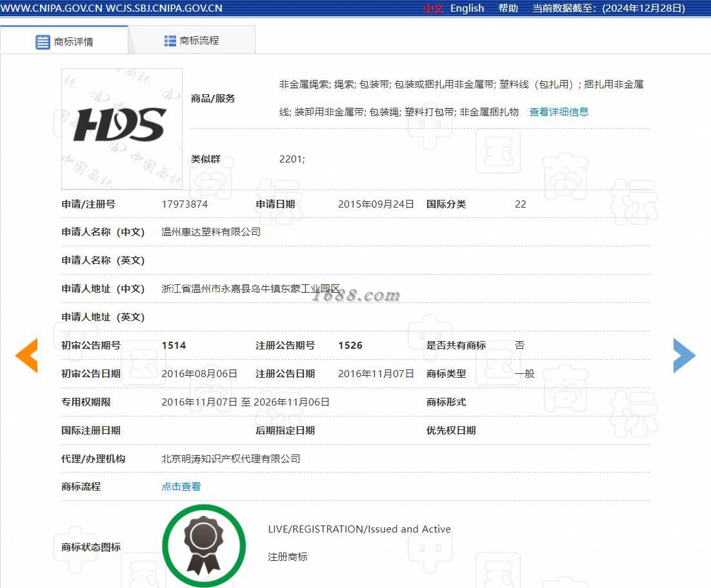Click the 申请/注册号 field label
Viewport: 711px width, 588px height.
[x=88, y=204]
